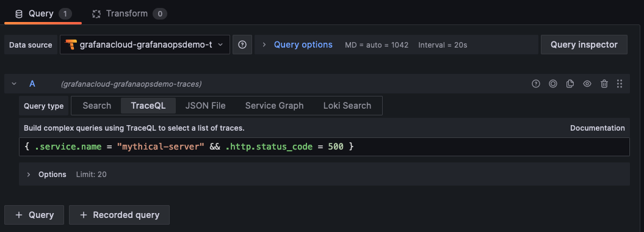Open the Query inspector

tap(584, 45)
